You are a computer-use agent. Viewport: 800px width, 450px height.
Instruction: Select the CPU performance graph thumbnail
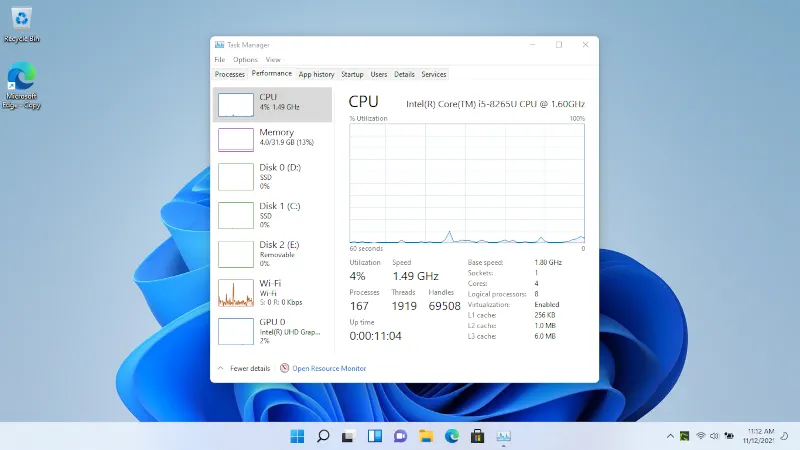(236, 105)
